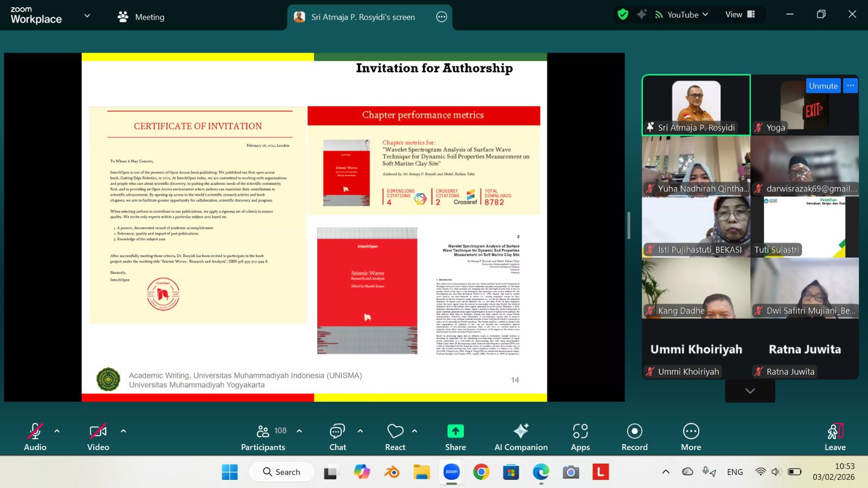This screenshot has height=488, width=868.
Task: Click the AI Companion sparkle icon in top bar
Action: [x=642, y=15]
